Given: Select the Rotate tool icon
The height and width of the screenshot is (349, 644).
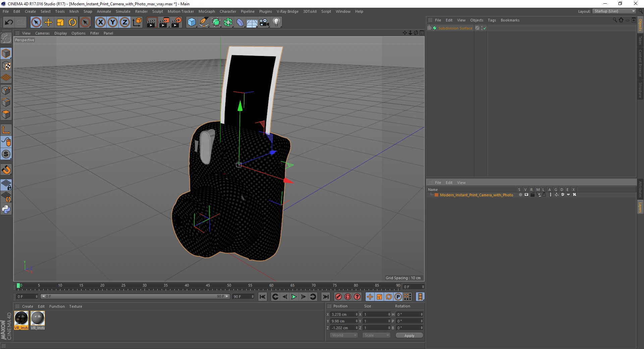Looking at the screenshot, I should click(x=72, y=22).
